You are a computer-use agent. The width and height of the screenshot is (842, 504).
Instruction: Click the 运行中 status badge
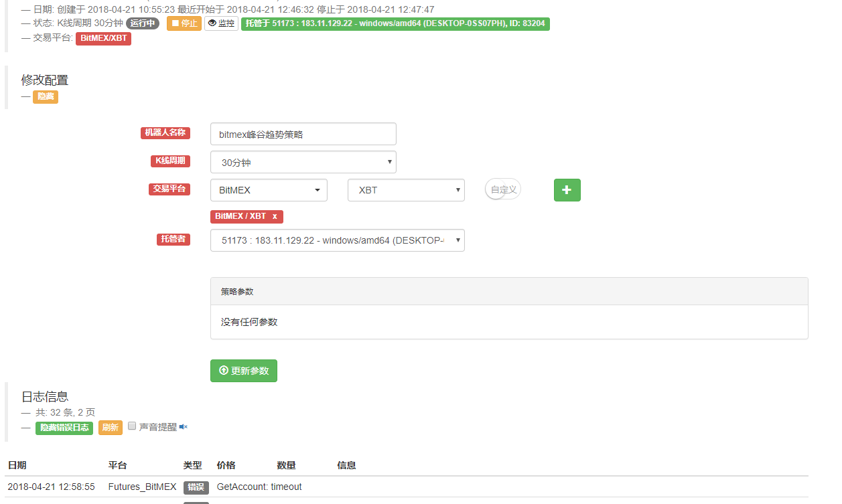click(143, 23)
